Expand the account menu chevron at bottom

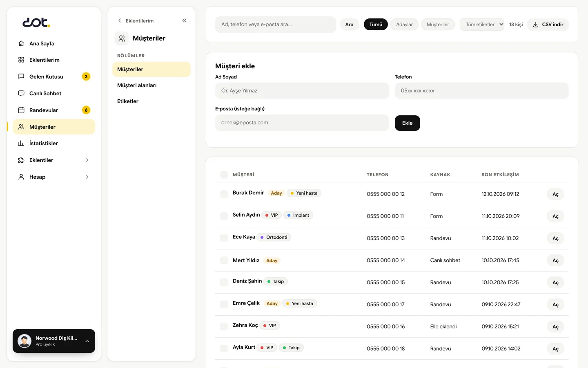point(87,341)
